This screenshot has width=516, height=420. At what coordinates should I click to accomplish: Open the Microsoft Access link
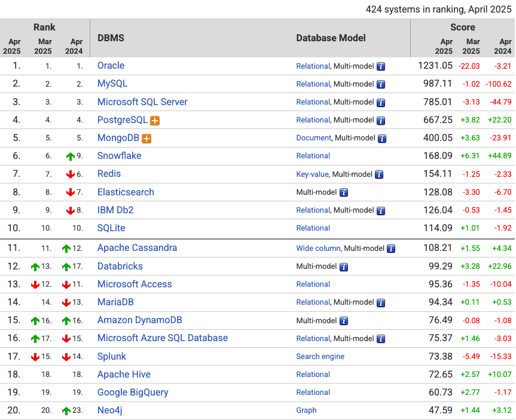tap(135, 284)
